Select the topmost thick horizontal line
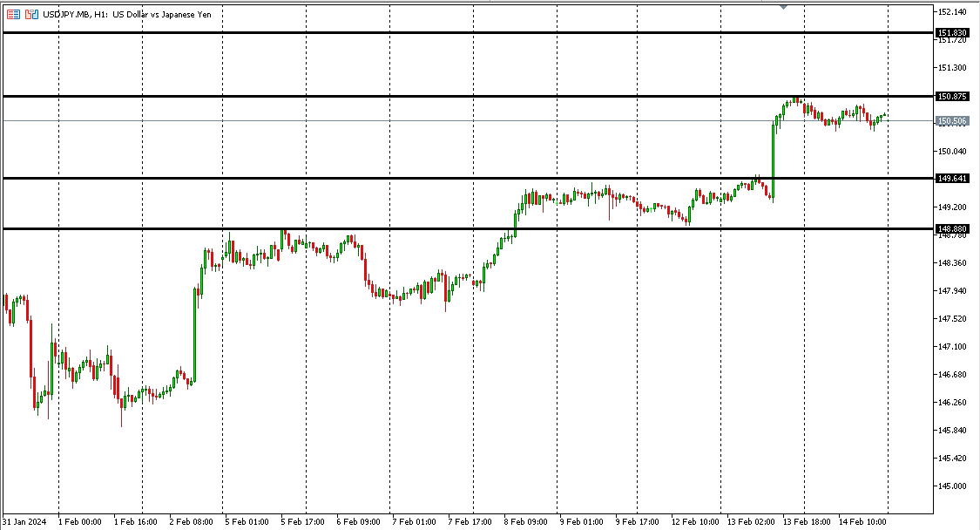 coord(436,33)
